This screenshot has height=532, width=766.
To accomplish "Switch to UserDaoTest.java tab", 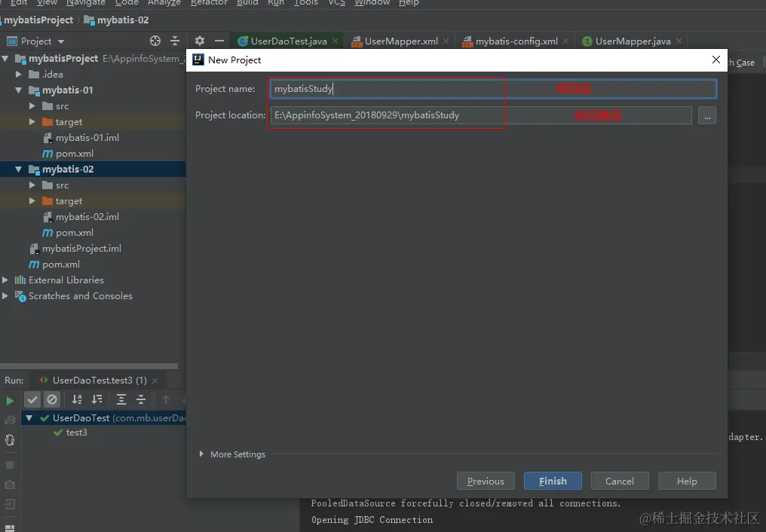I will click(x=288, y=41).
